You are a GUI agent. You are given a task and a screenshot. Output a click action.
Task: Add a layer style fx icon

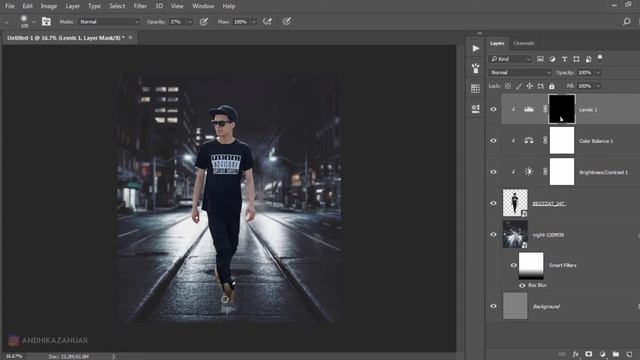click(x=576, y=354)
